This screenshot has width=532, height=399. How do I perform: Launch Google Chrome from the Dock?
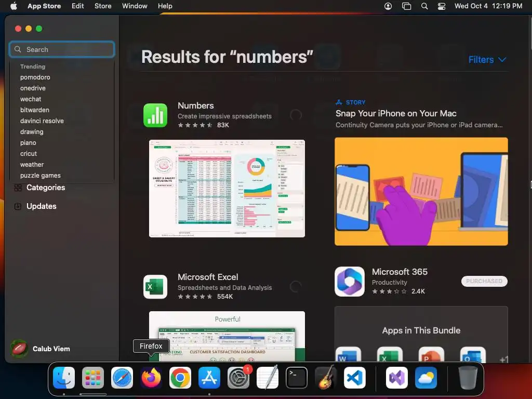180,378
